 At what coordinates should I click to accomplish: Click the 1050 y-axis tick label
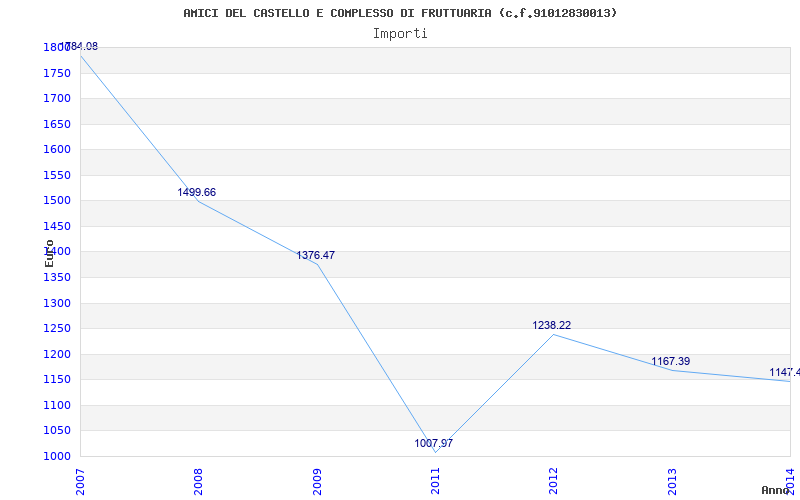[x=57, y=431]
